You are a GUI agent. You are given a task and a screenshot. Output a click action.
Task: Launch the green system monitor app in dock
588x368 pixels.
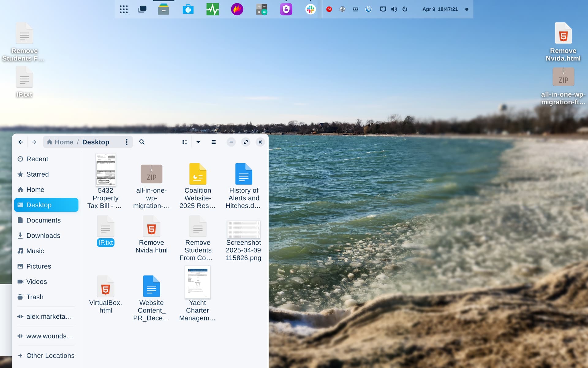213,9
